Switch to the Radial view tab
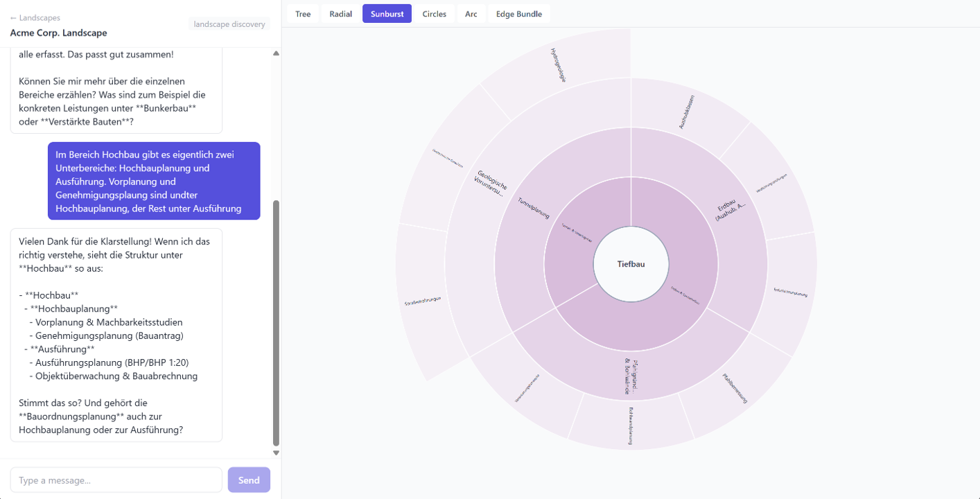Viewport: 980px width, 499px height. [340, 14]
